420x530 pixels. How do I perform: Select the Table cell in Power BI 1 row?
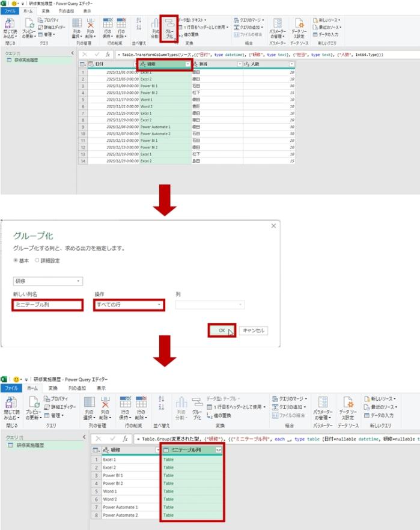pyautogui.click(x=191, y=475)
